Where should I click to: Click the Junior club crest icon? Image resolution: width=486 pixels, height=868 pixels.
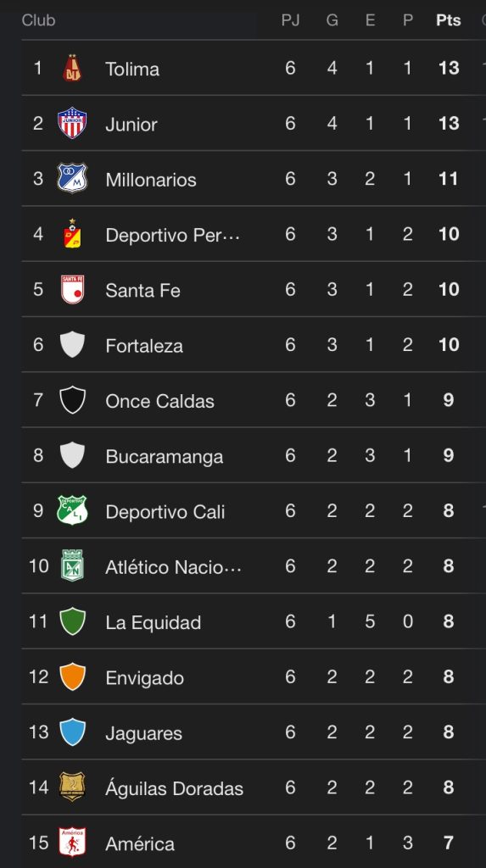(x=72, y=123)
